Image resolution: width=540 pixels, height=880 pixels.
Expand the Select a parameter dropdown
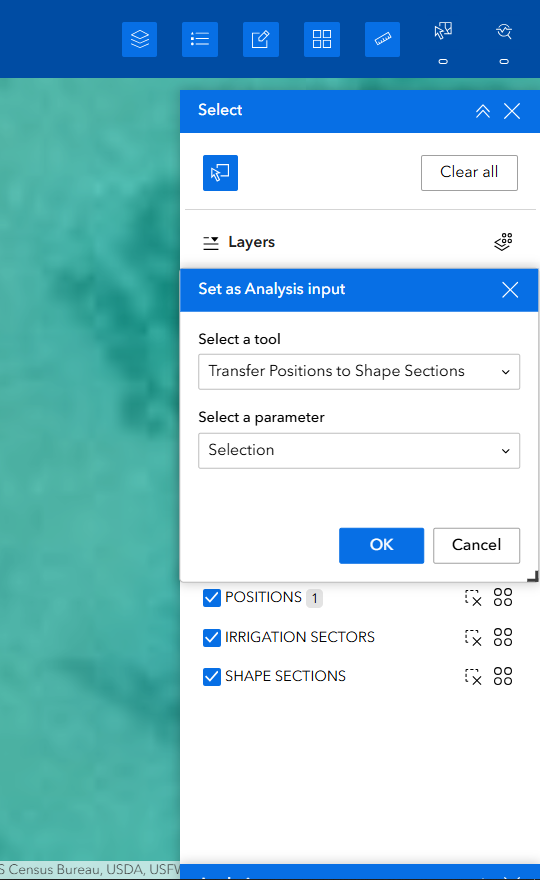(359, 451)
